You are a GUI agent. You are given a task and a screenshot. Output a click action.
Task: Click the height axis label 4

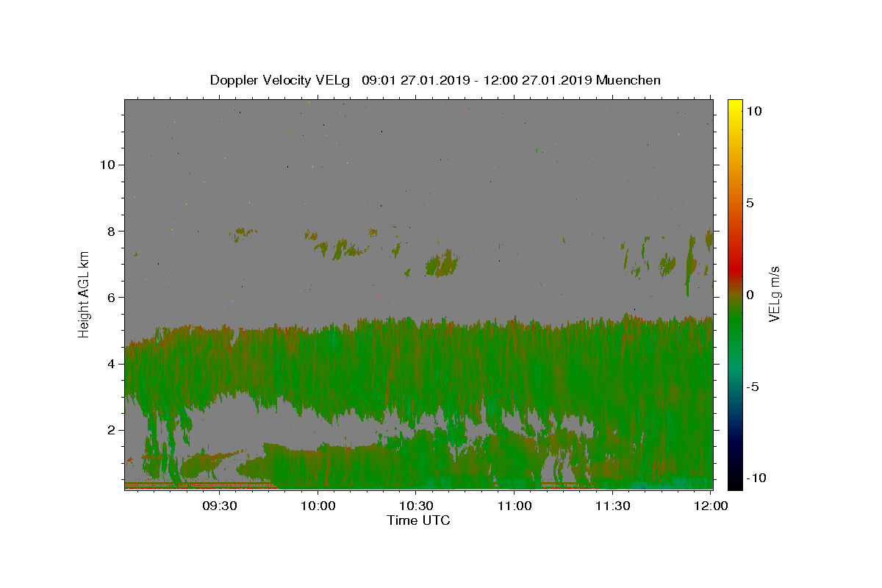tap(110, 363)
